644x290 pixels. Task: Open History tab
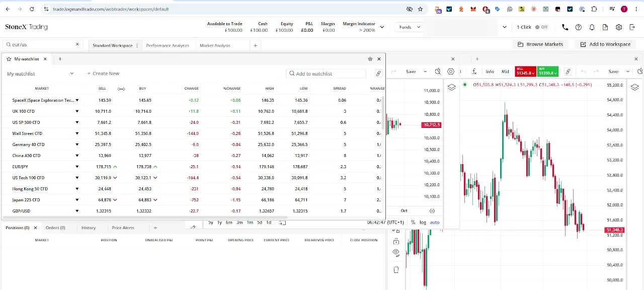pos(89,228)
